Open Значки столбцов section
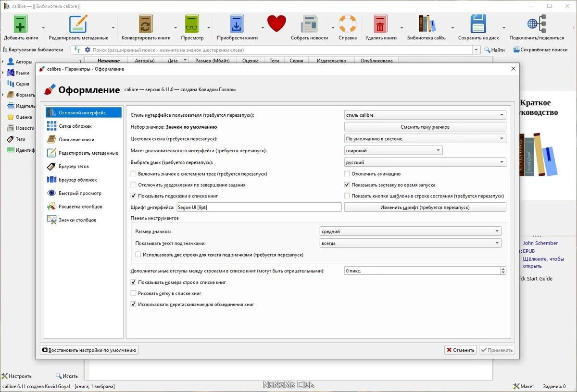 [x=83, y=220]
